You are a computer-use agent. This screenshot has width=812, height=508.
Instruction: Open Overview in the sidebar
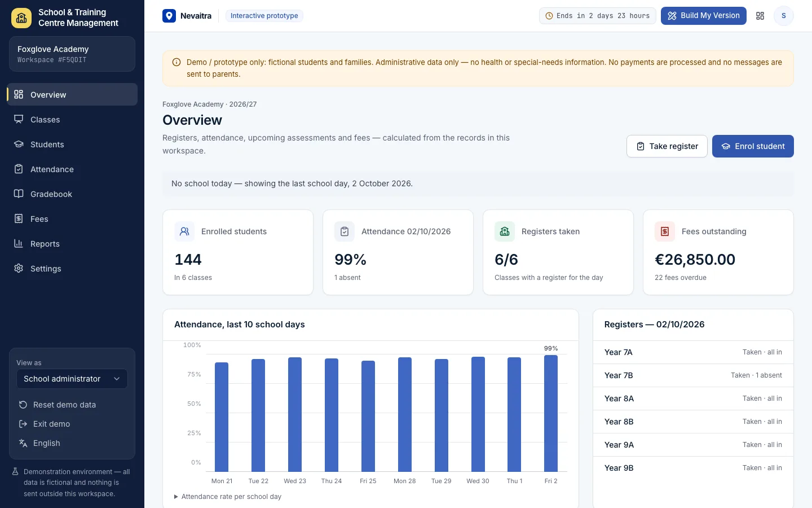click(72, 94)
